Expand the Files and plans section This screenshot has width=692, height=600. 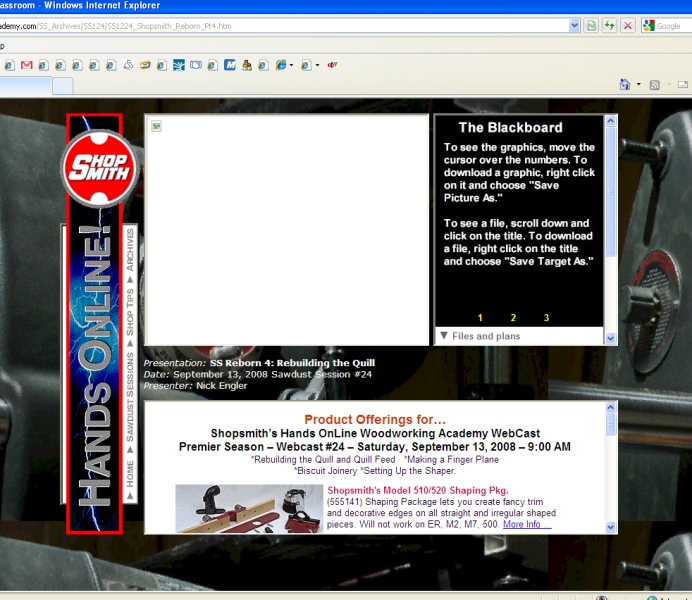[480, 336]
